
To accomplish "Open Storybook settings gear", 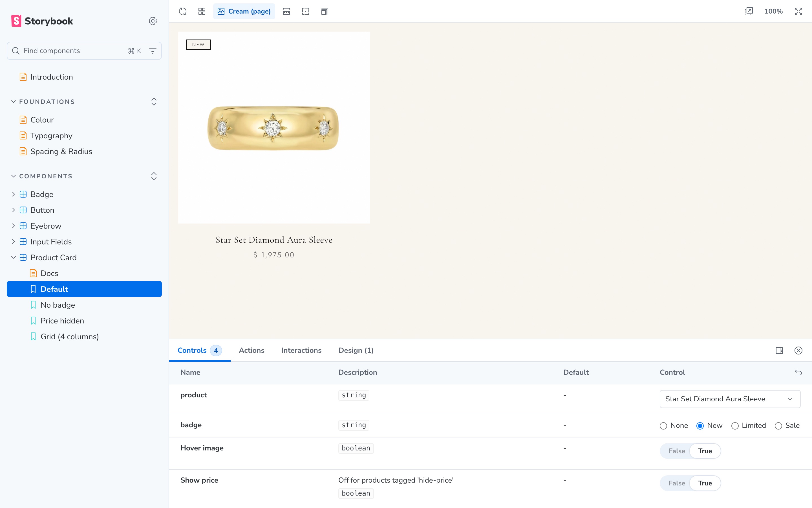I will pyautogui.click(x=153, y=21).
